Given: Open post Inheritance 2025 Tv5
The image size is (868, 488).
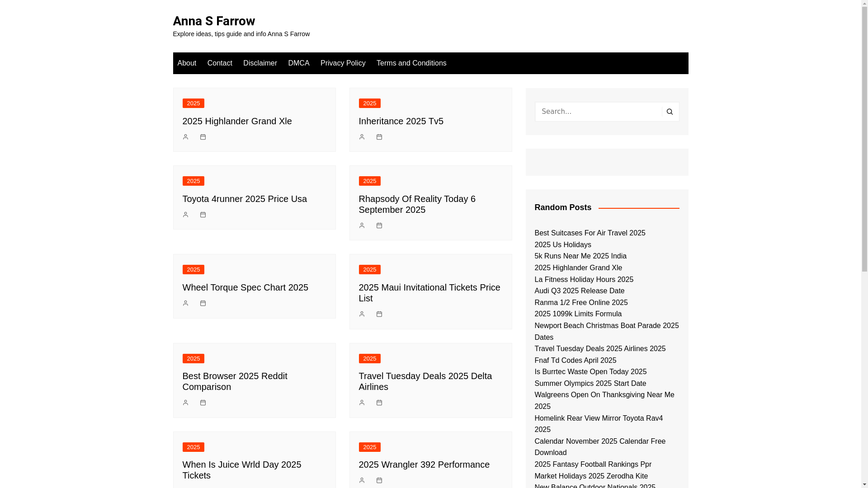Looking at the screenshot, I should click(x=401, y=121).
